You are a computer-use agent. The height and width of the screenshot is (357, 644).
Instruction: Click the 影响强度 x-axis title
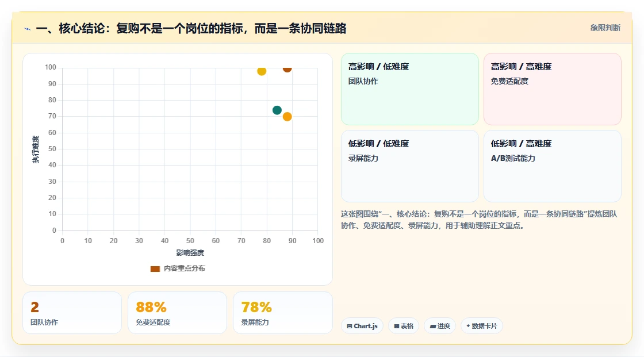point(190,252)
